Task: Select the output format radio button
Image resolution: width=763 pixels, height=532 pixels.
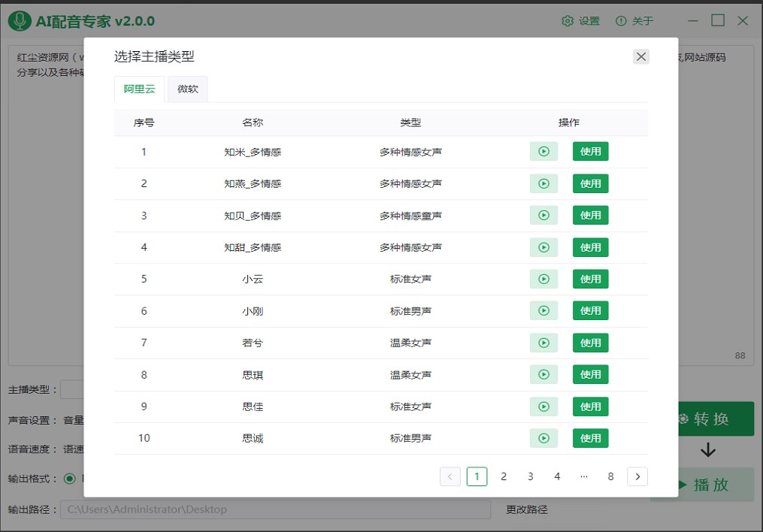Action: click(70, 479)
